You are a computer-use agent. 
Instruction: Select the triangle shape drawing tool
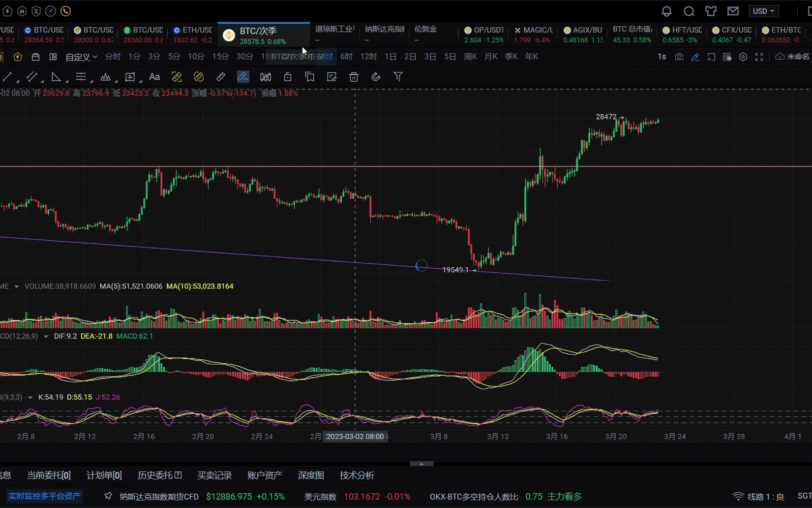56,77
